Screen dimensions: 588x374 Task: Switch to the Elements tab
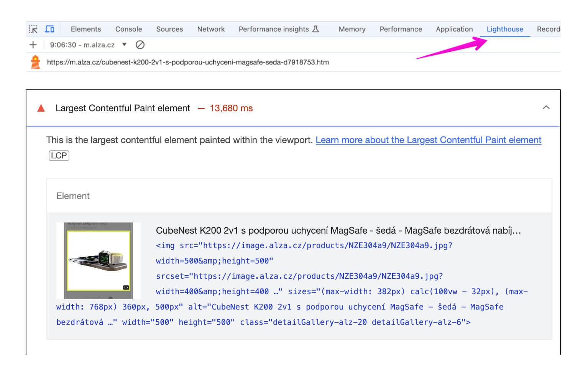[x=86, y=29]
